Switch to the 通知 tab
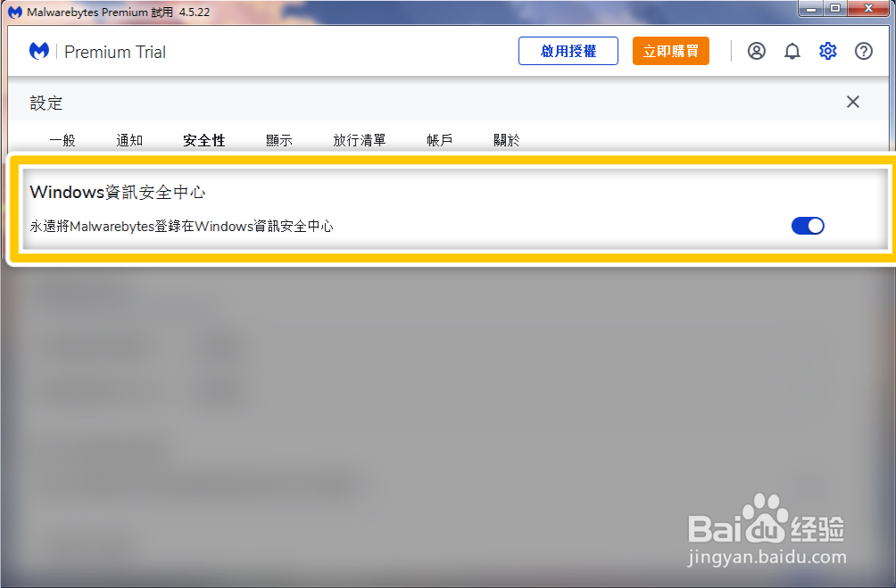The width and height of the screenshot is (896, 588). coord(129,140)
